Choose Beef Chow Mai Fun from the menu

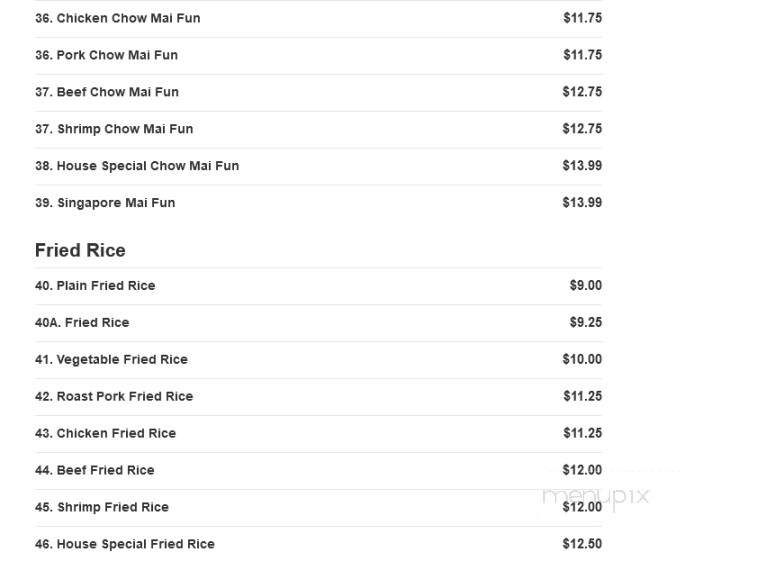(318, 92)
